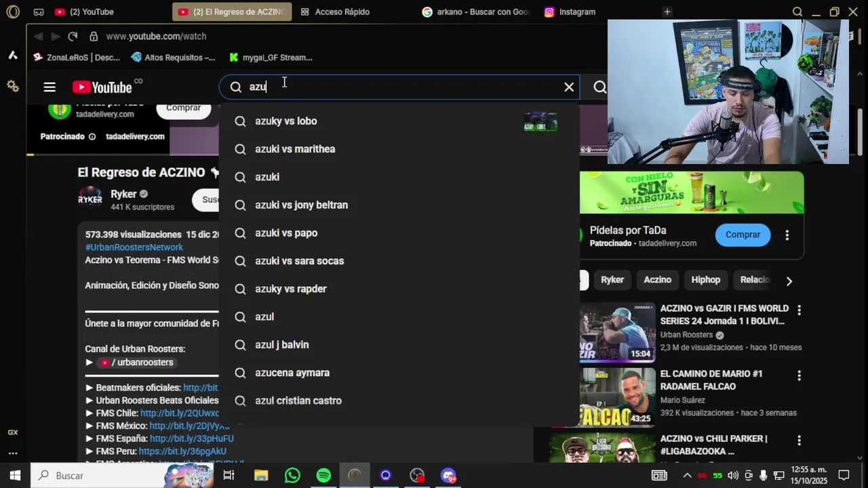Pick suggestion 'azuky vs rapder'
This screenshot has height=488, width=868.
(399, 289)
